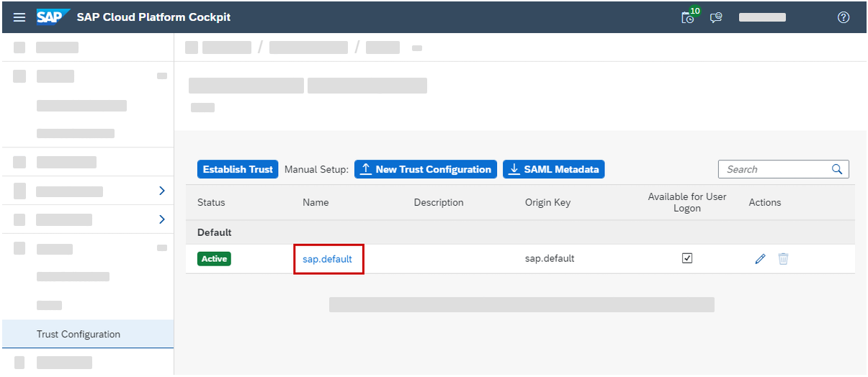This screenshot has width=868, height=377.
Task: Click Establish Trust button
Action: pos(238,170)
